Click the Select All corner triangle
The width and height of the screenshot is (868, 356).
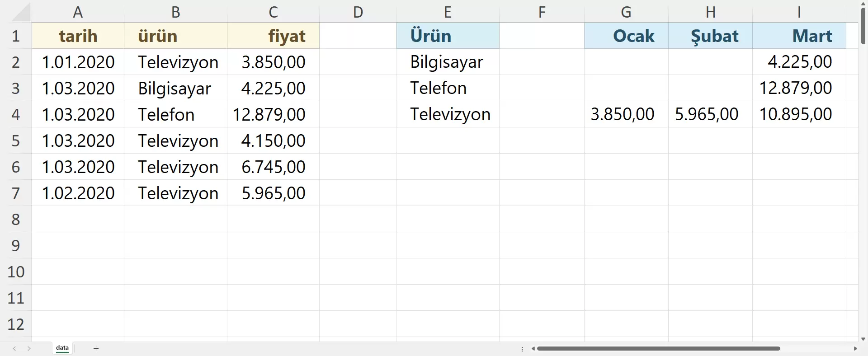click(x=21, y=13)
